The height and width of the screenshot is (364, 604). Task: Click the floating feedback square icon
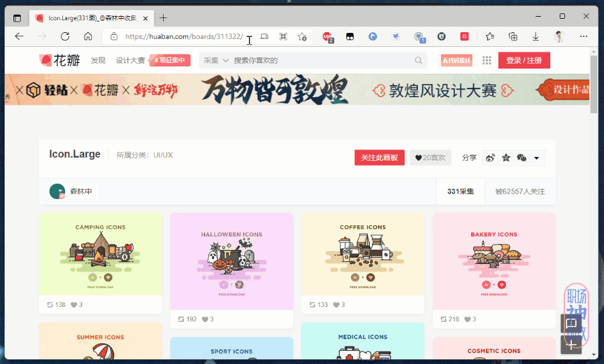tap(571, 323)
